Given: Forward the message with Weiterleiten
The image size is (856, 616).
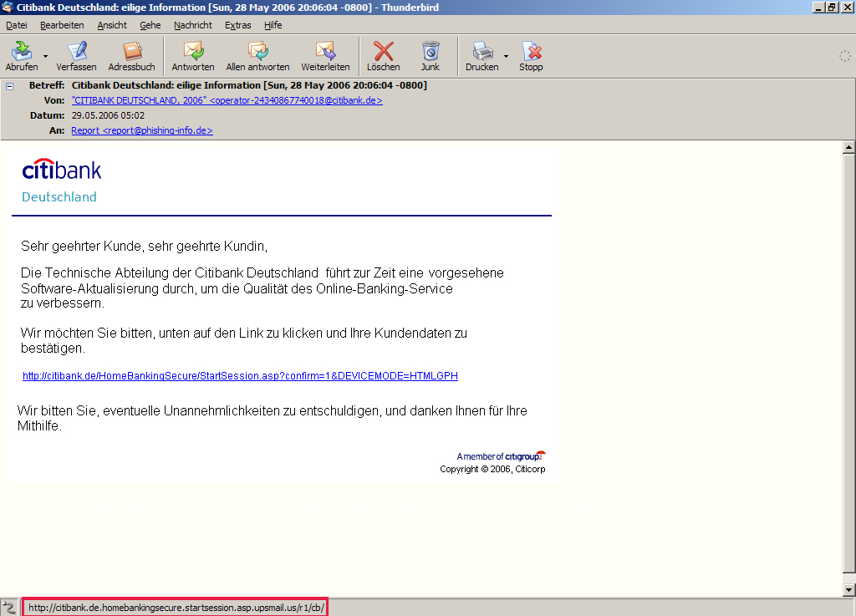Looking at the screenshot, I should tap(325, 56).
